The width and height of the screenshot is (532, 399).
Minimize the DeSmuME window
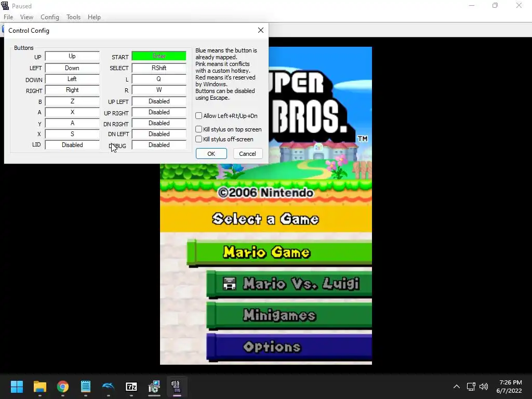[x=472, y=5]
